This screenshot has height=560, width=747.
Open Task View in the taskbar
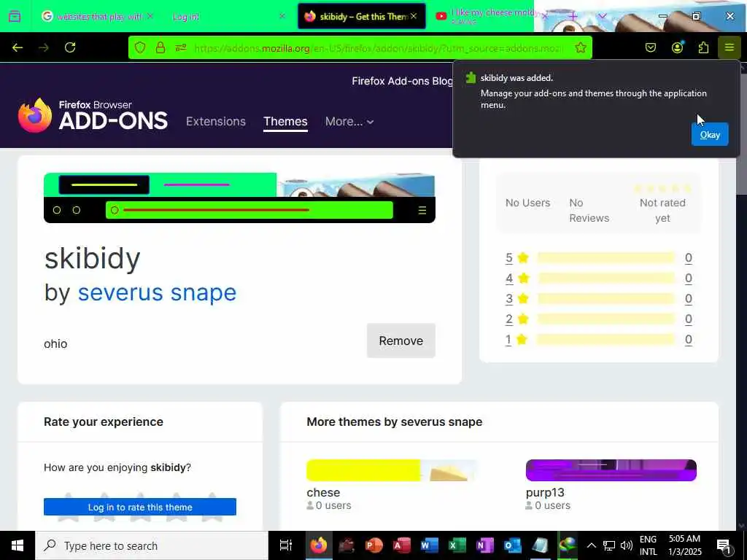[286, 545]
